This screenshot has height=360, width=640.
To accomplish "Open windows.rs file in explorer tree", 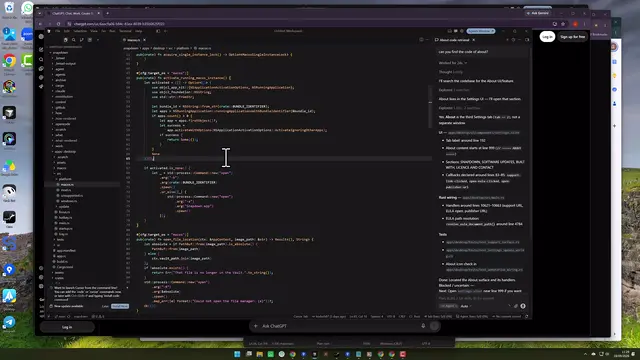I will pyautogui.click(x=69, y=201).
